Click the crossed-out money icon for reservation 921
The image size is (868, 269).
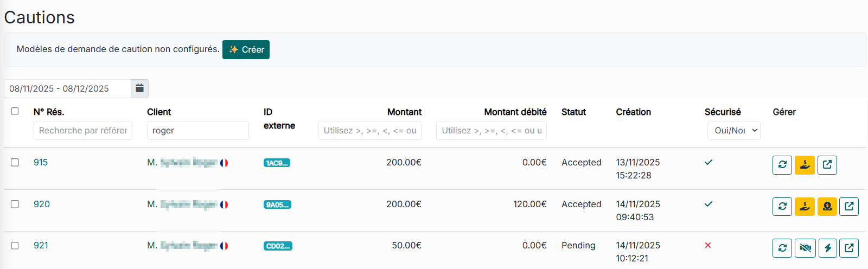(805, 248)
